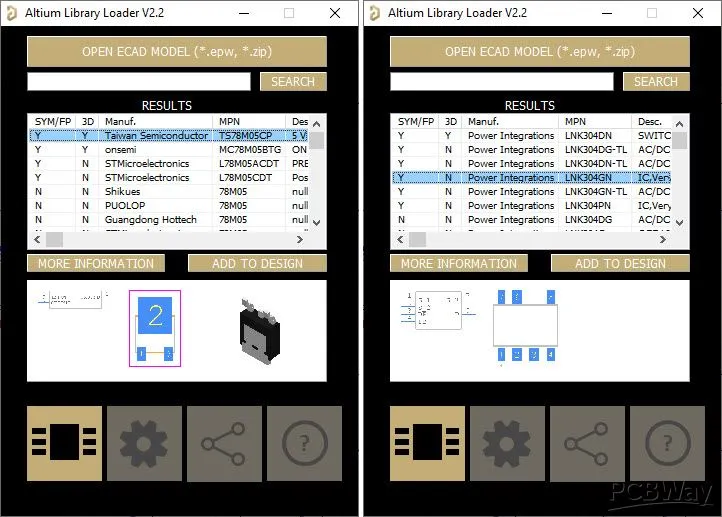This screenshot has width=722, height=517.
Task: Click the schematic symbol preview in right window
Action: pyautogui.click(x=438, y=310)
